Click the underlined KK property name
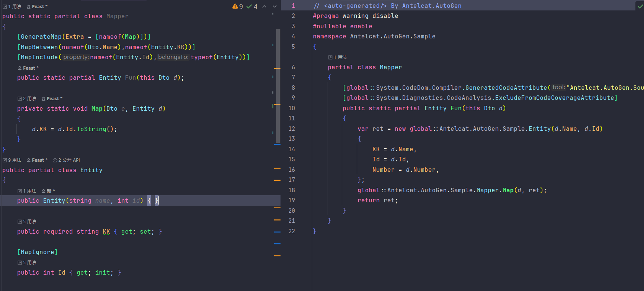 (106, 231)
